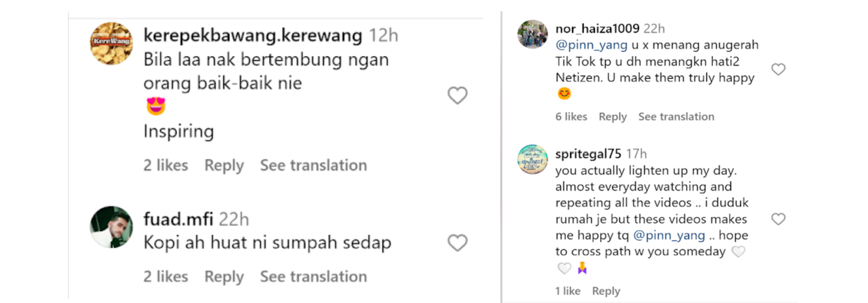Viewport: 868px width, 303px height.
Task: Open the kerepekbawang.kerewang username link
Action: [253, 35]
